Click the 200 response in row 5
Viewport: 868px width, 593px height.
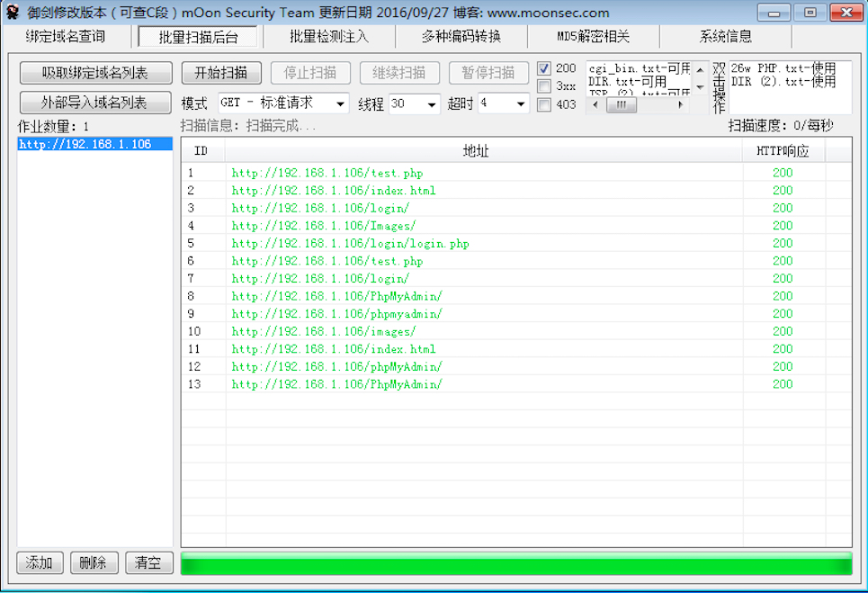pyautogui.click(x=783, y=244)
